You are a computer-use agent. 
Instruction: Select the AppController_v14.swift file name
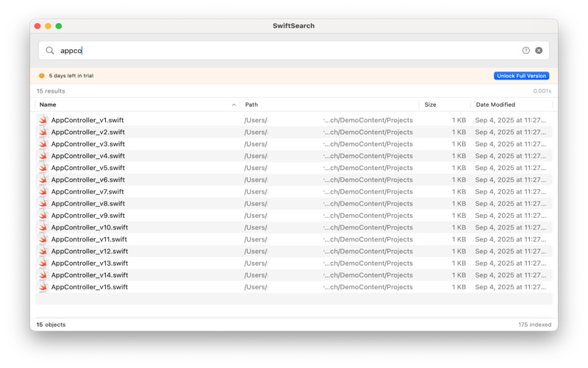(90, 275)
